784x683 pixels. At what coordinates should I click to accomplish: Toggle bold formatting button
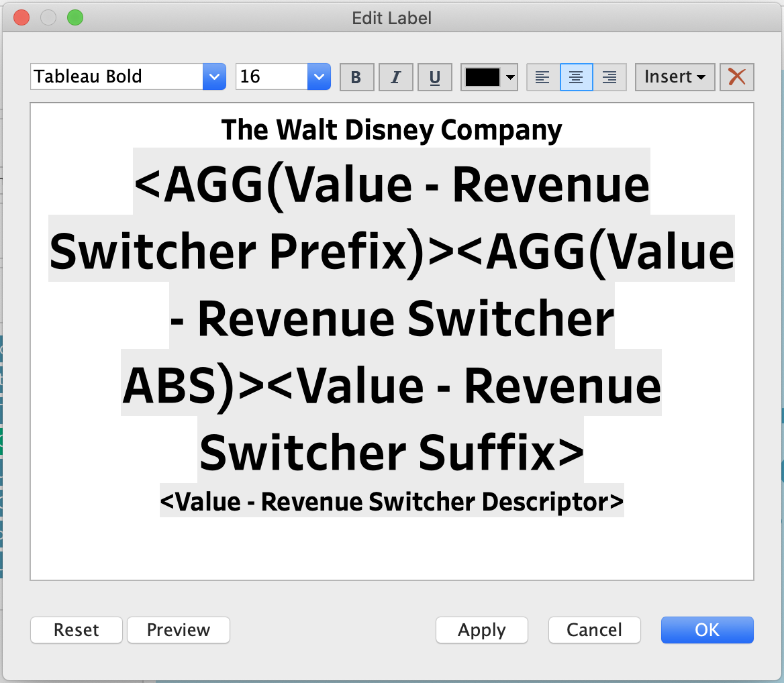tap(356, 77)
